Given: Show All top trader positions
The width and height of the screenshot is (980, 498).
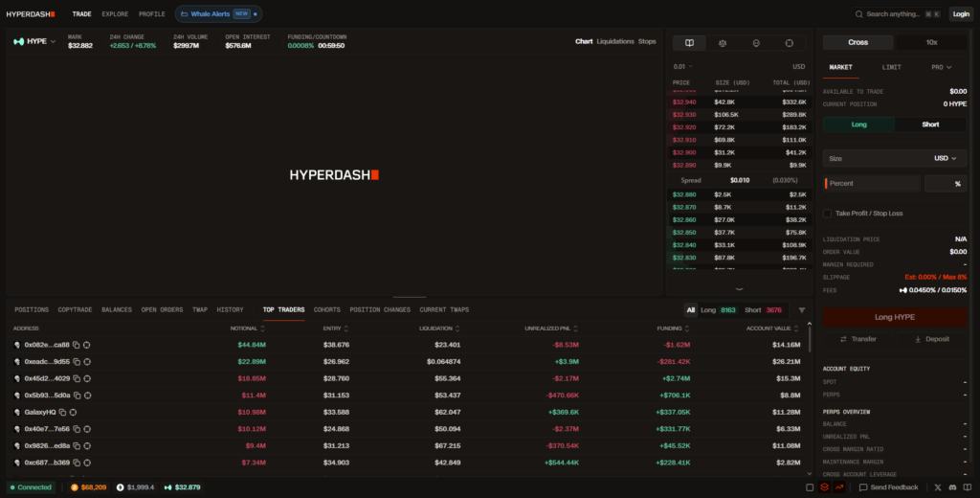Looking at the screenshot, I should 691,310.
